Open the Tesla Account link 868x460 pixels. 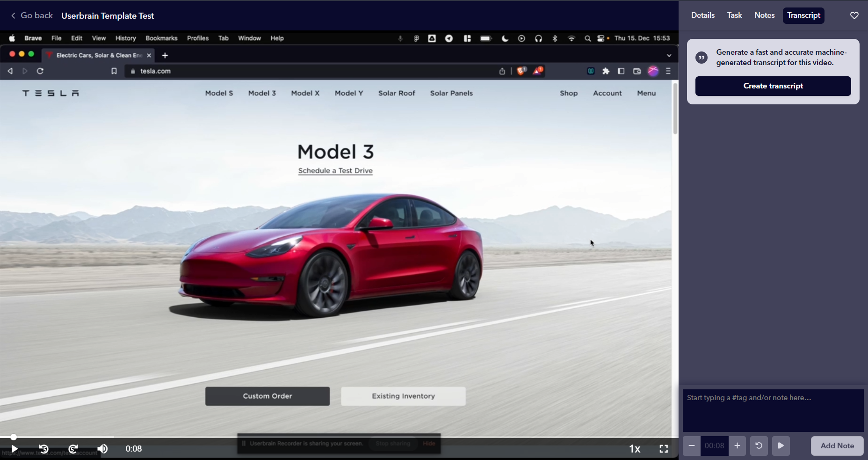[608, 93]
